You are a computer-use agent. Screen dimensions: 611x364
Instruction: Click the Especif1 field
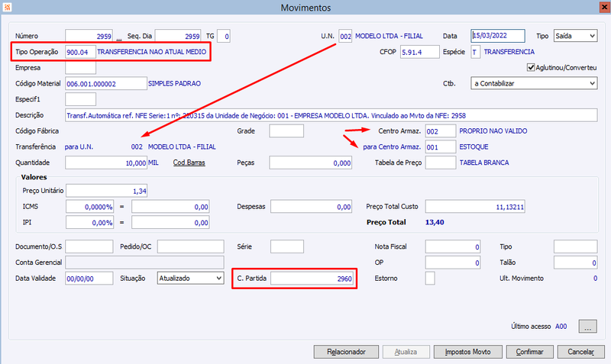[80, 99]
